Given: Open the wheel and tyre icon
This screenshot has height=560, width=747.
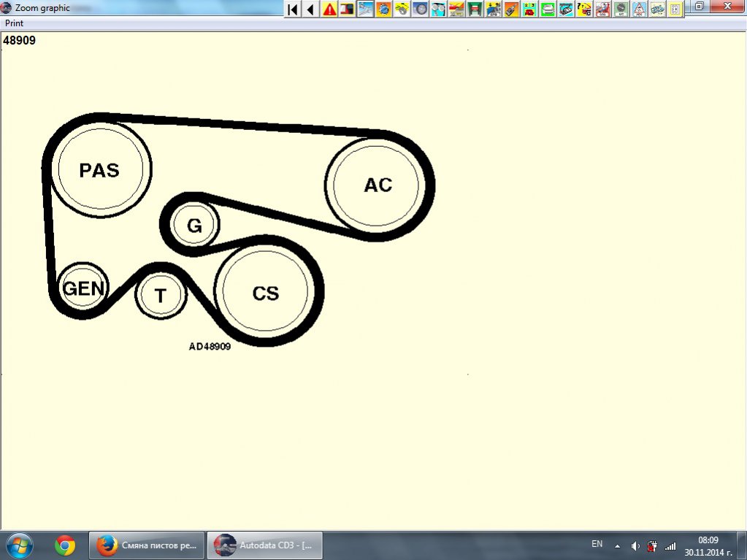Looking at the screenshot, I should coord(420,9).
